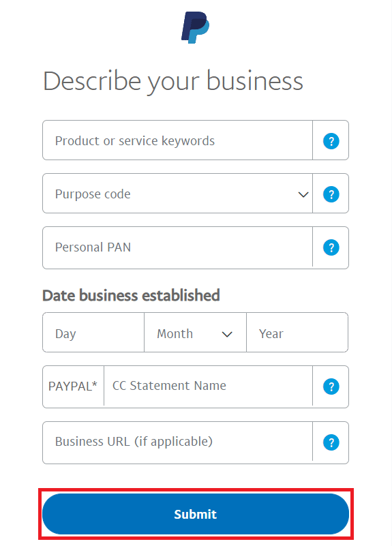Click the Business URL (if applicable) field
The height and width of the screenshot is (546, 392).
tap(177, 442)
